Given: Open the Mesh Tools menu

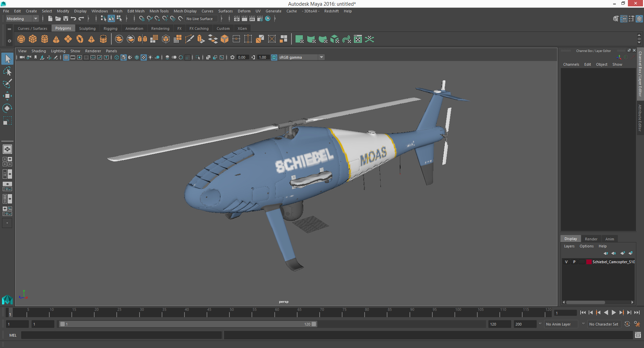Looking at the screenshot, I should point(159,11).
